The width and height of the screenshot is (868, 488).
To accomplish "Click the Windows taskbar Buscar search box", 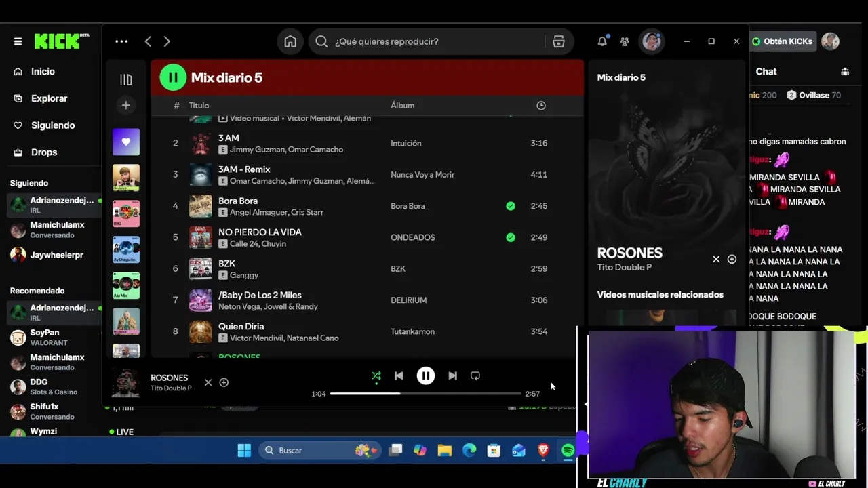I will 320,450.
